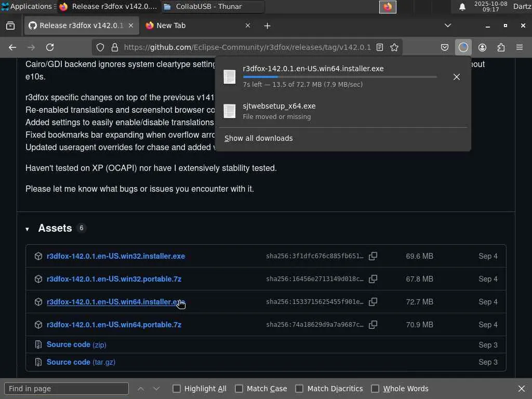The height and width of the screenshot is (399, 532).
Task: Enable Match Diacritics checkbox
Action: [x=299, y=389]
